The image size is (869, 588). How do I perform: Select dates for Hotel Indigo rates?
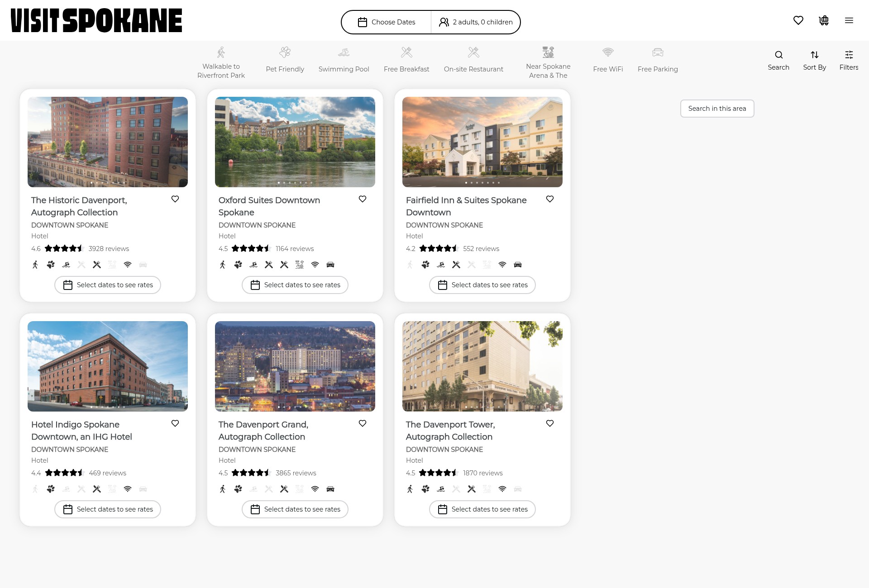(108, 509)
